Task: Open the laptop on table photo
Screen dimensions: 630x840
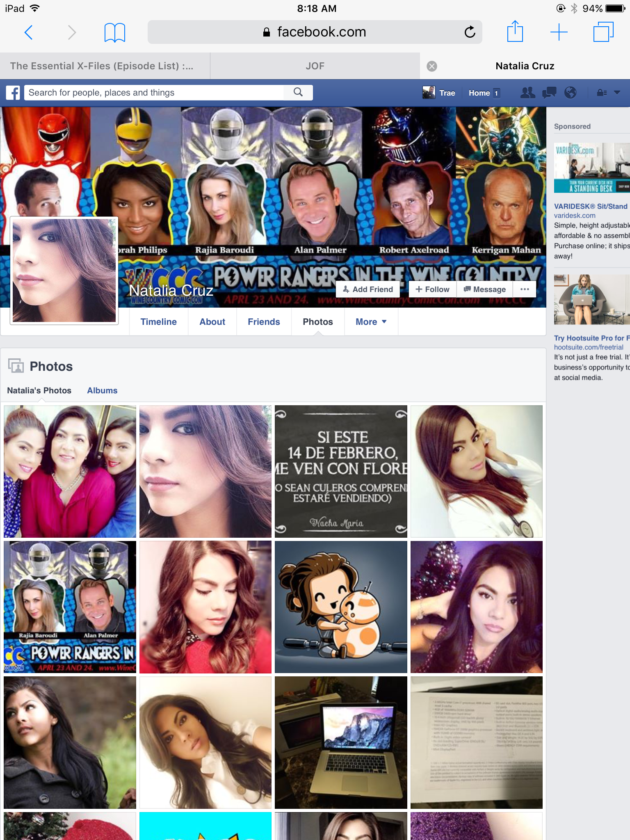Action: tap(341, 743)
